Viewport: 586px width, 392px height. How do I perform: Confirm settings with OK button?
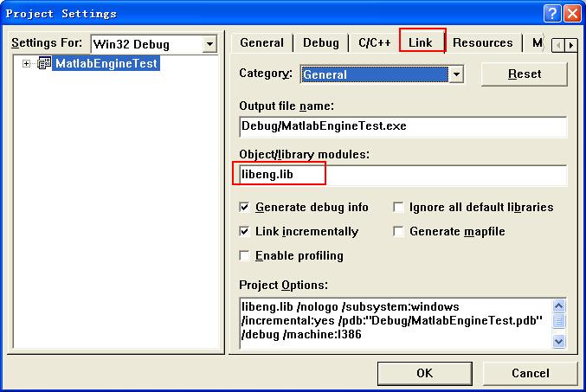424,373
